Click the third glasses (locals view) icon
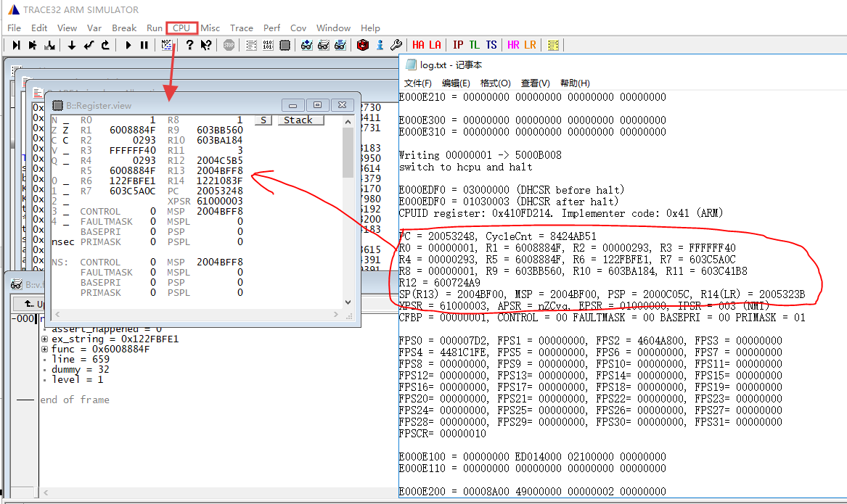This screenshot has height=504, width=847. point(340,46)
